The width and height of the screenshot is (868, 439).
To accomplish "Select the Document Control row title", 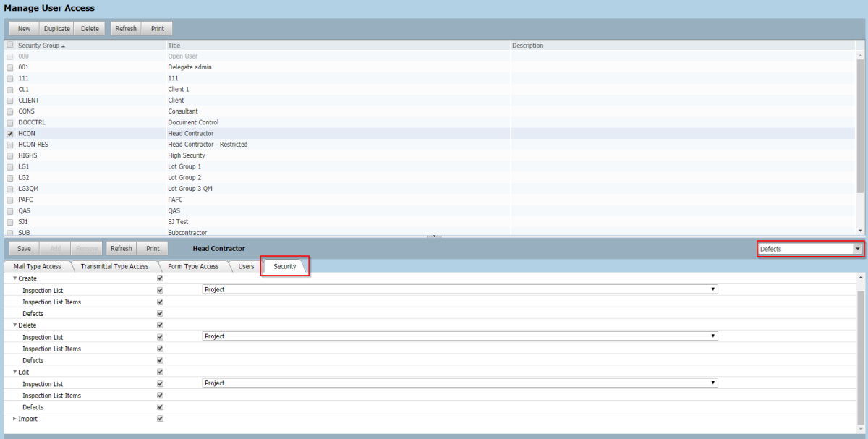I will [193, 122].
